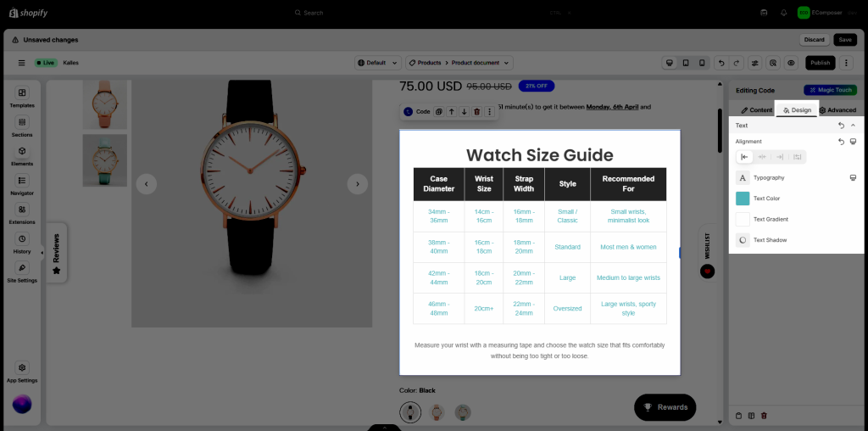Screen dimensions: 868x431
Task: Expand the Products document selector
Action: 459,63
